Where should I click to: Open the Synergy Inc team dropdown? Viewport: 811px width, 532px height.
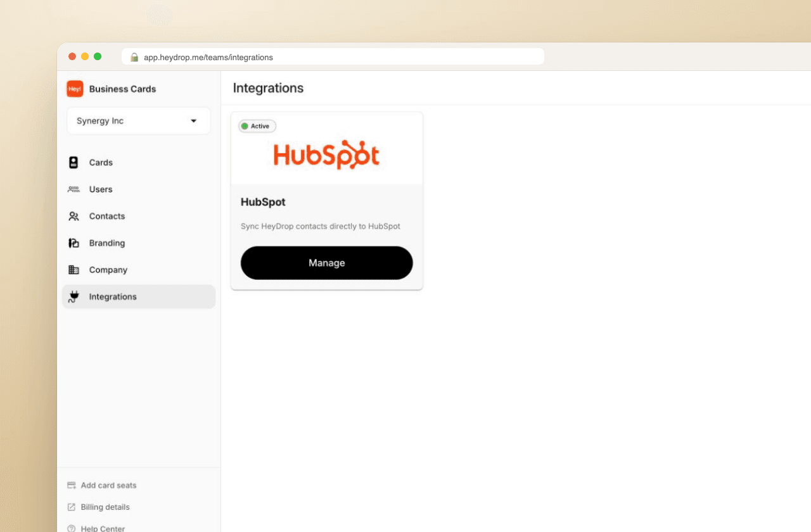pyautogui.click(x=139, y=121)
